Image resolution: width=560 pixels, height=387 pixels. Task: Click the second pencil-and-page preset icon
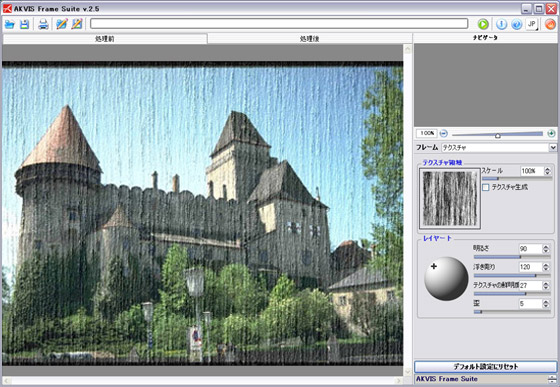pyautogui.click(x=77, y=24)
